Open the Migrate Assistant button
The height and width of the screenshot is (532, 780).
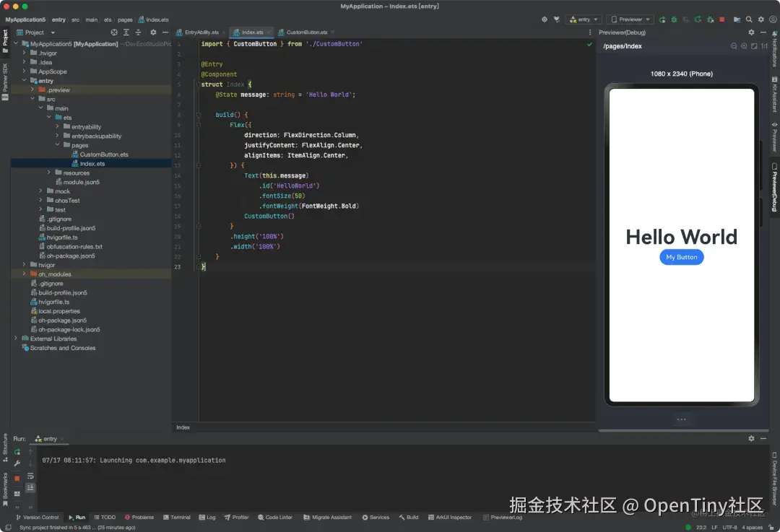pos(327,517)
